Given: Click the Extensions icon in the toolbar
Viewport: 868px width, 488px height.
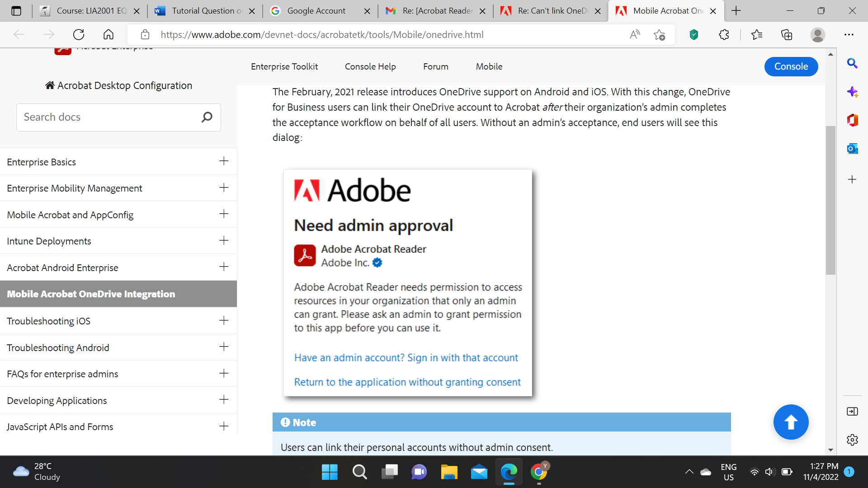Looking at the screenshot, I should tap(724, 34).
